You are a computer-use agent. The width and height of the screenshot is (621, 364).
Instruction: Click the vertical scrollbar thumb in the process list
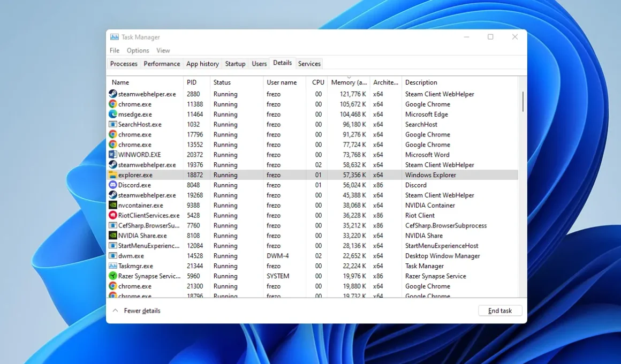pos(523,101)
